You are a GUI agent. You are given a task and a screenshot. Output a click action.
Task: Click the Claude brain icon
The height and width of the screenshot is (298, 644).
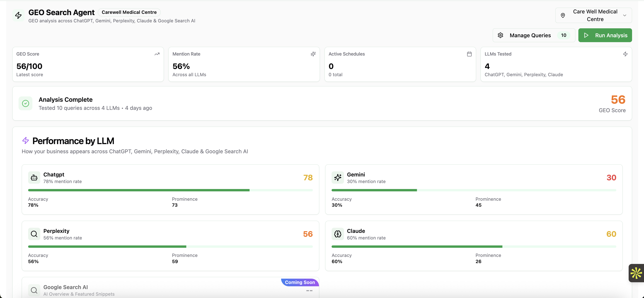tap(338, 234)
